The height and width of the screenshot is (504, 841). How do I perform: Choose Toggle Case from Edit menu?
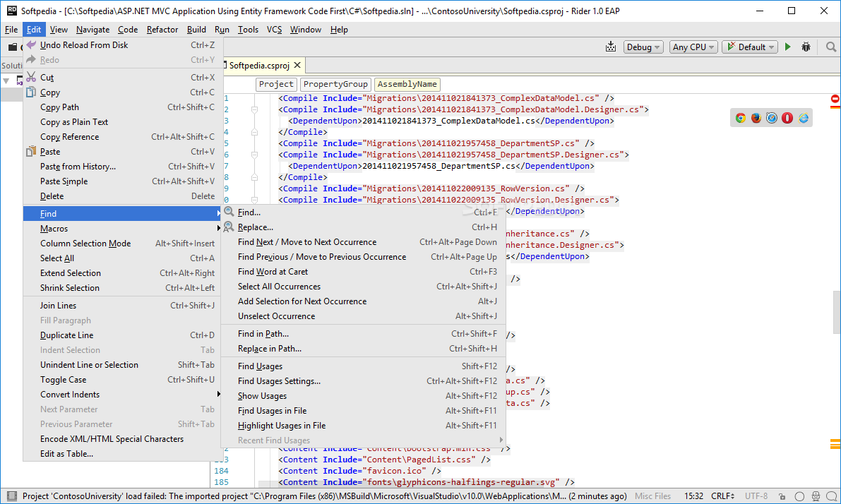pos(122,380)
